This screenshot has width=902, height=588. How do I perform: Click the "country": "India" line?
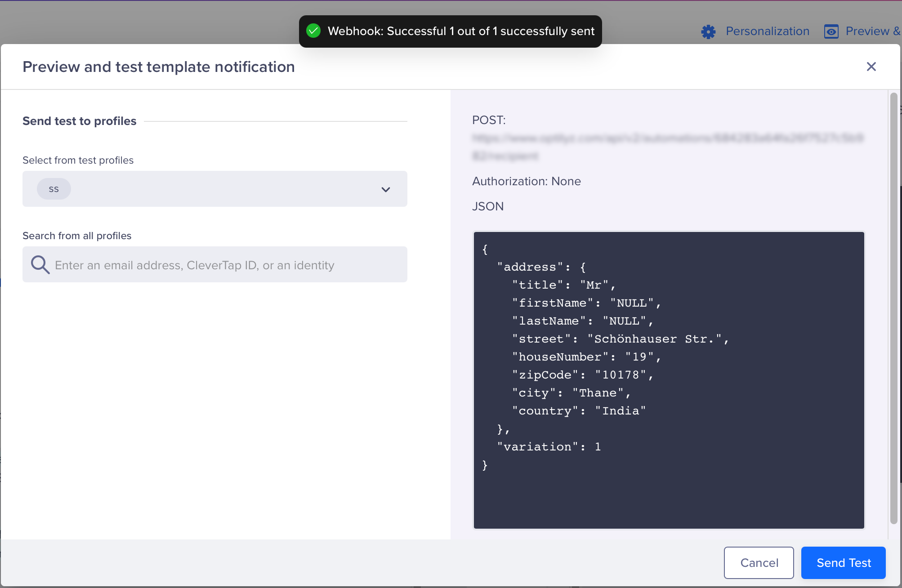tap(579, 411)
